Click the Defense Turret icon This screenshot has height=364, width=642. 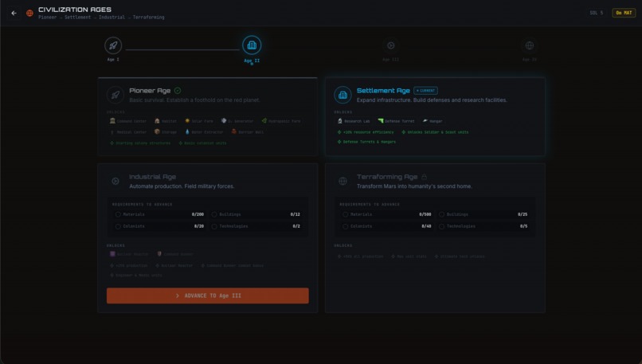[x=381, y=121]
